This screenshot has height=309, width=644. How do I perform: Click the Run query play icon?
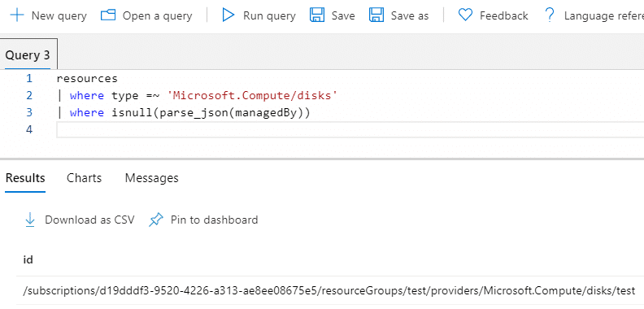[x=228, y=15]
